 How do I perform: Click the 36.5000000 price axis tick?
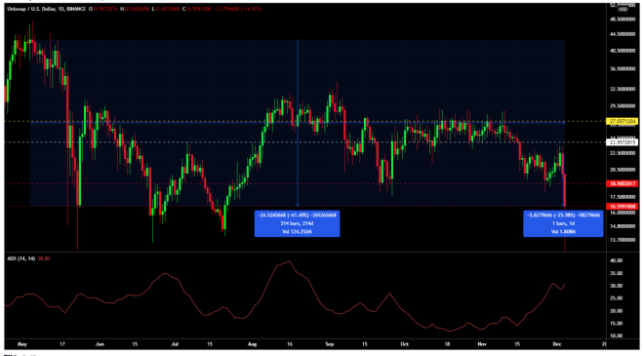[624, 69]
